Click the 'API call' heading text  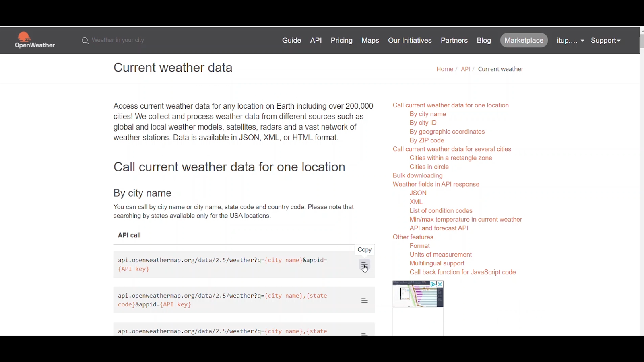pyautogui.click(x=129, y=236)
